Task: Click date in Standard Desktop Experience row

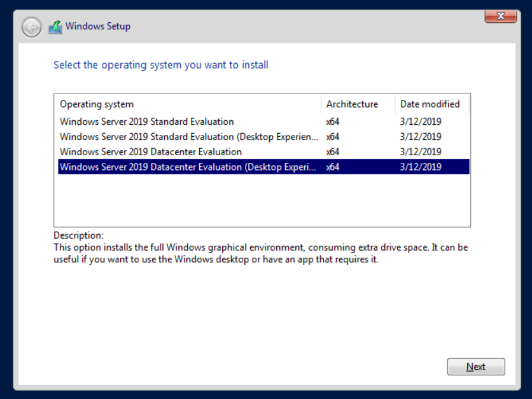Action: click(421, 137)
